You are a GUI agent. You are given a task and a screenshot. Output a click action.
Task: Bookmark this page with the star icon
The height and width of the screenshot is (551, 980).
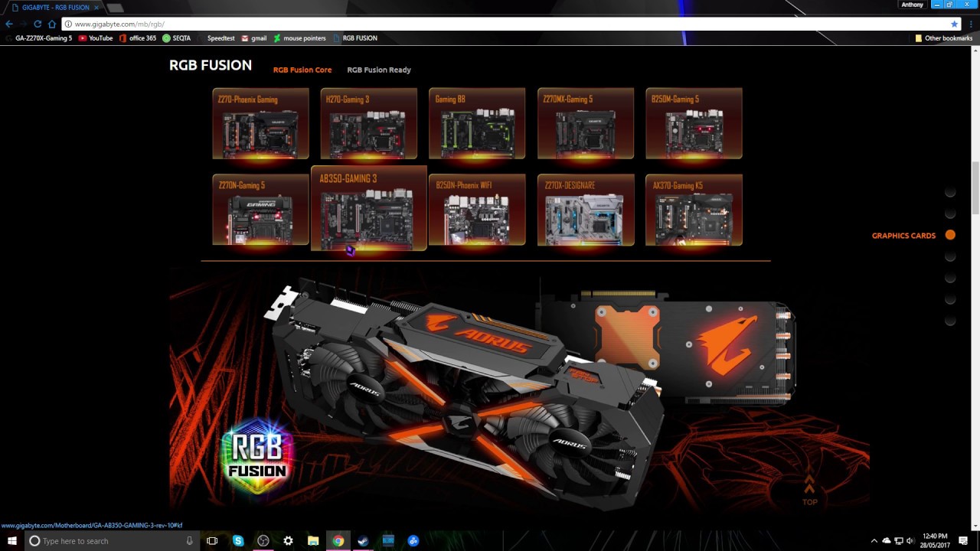954,24
